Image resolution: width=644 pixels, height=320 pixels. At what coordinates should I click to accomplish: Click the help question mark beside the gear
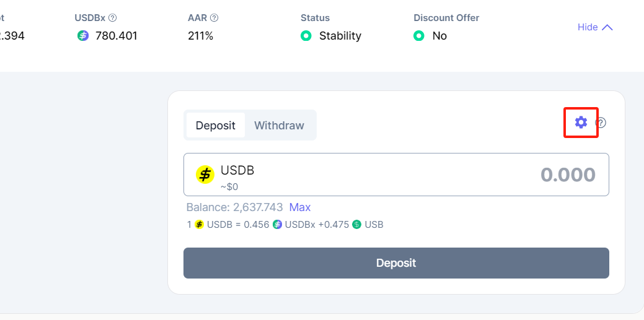[x=601, y=123]
